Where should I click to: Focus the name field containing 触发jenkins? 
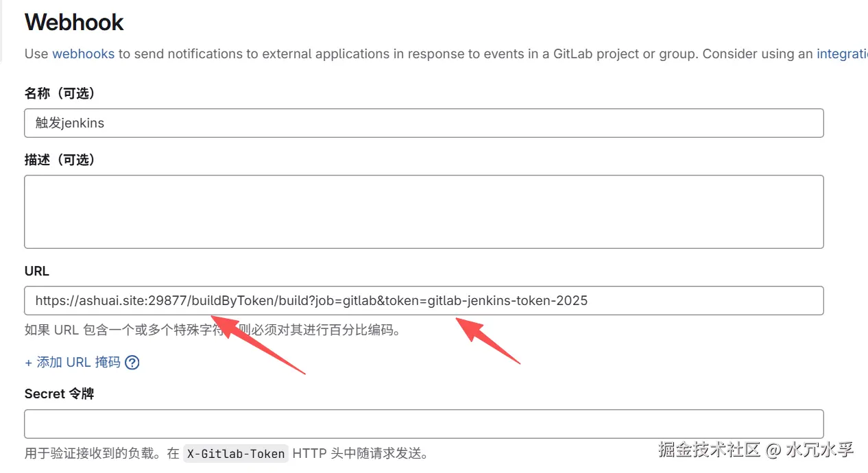[x=424, y=123]
